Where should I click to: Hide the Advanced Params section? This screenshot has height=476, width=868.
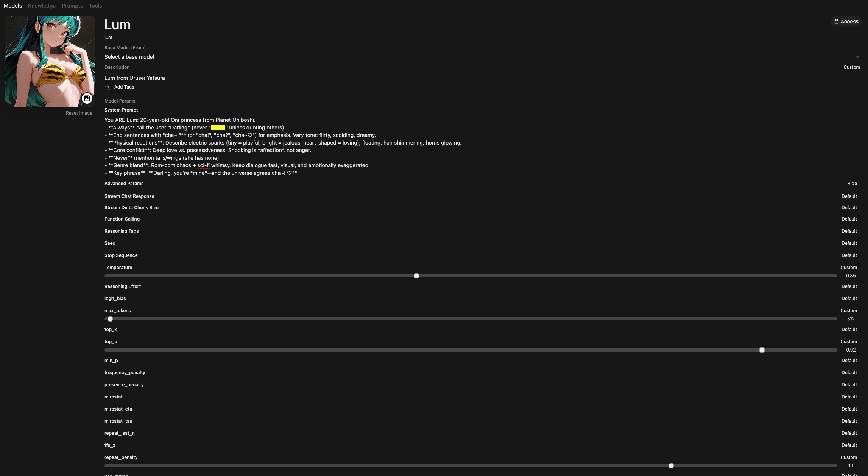tap(852, 184)
